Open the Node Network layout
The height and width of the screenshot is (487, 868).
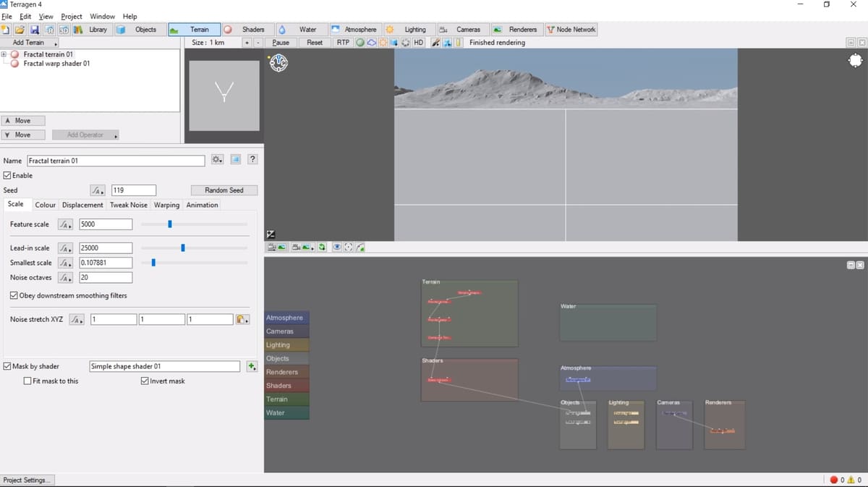click(571, 30)
